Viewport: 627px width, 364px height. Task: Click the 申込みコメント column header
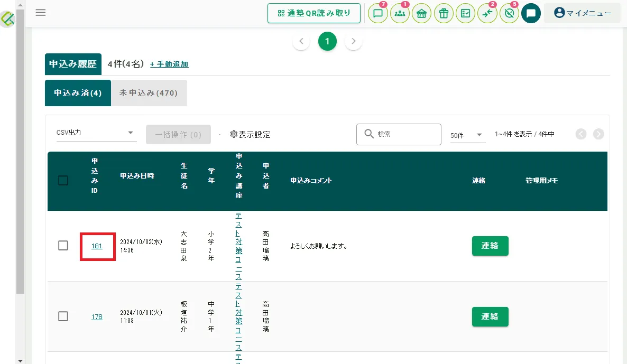pos(311,181)
